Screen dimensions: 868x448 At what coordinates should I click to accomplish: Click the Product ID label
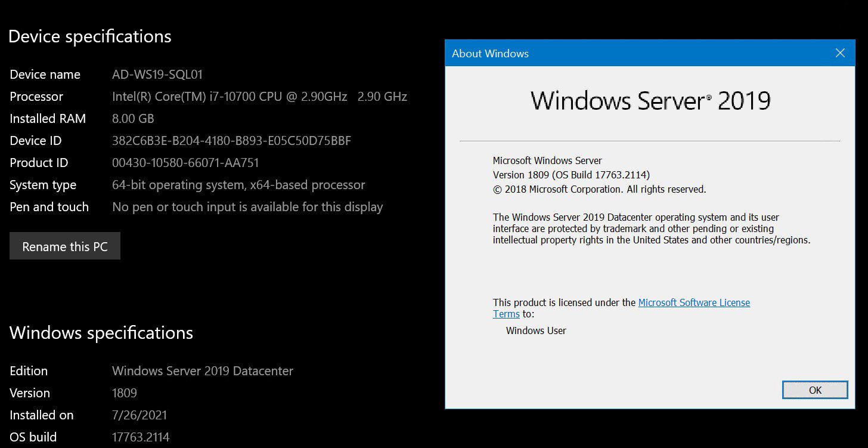pyautogui.click(x=39, y=163)
